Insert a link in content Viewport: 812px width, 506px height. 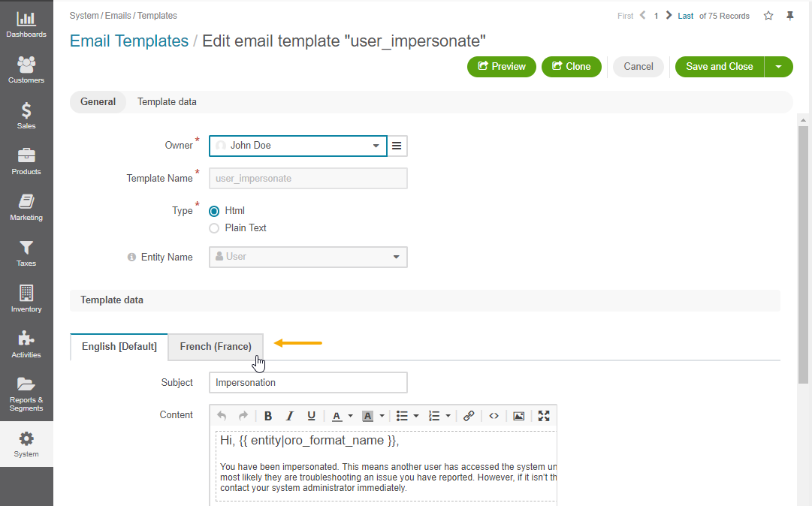click(469, 416)
